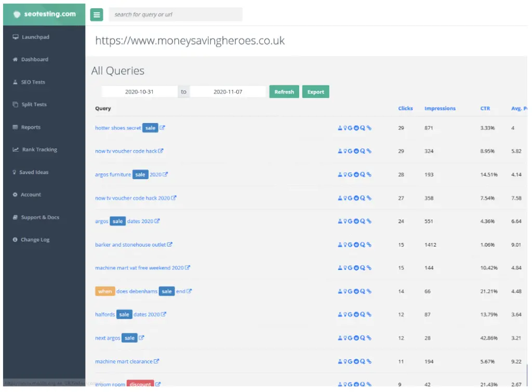Image resolution: width=532 pixels, height=392 pixels.
Task: Open external link icon beside hotter shoes secret sale
Action: [162, 128]
